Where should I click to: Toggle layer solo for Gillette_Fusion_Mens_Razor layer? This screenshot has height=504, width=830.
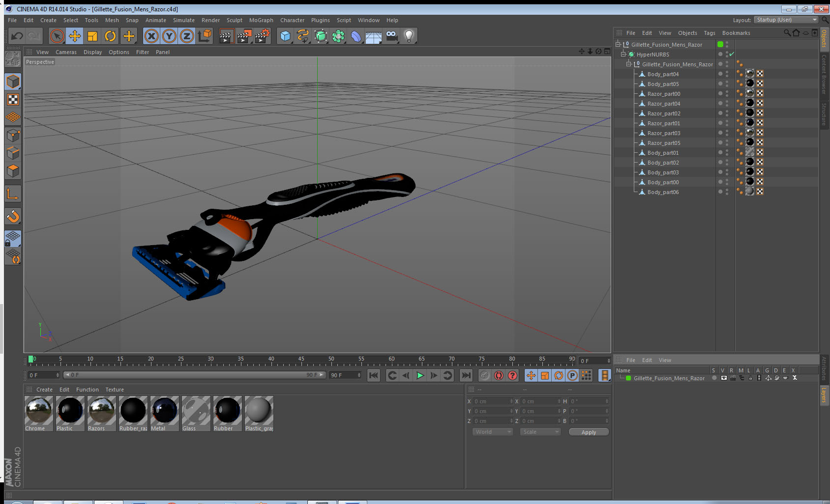coord(714,378)
